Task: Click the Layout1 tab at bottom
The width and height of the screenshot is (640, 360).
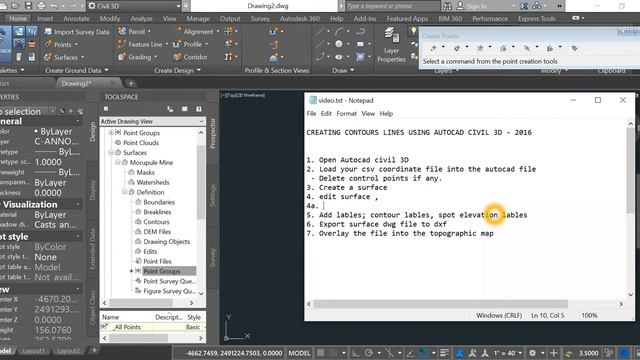Action: [x=33, y=351]
